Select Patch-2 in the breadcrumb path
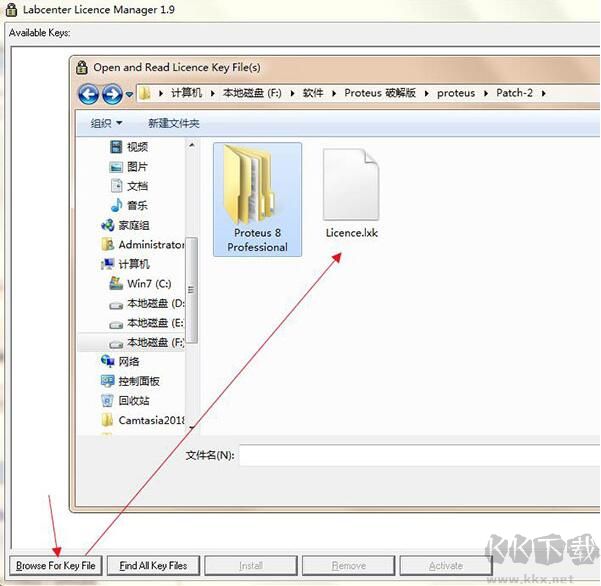Screen dimensions: 601x586 (x=514, y=93)
